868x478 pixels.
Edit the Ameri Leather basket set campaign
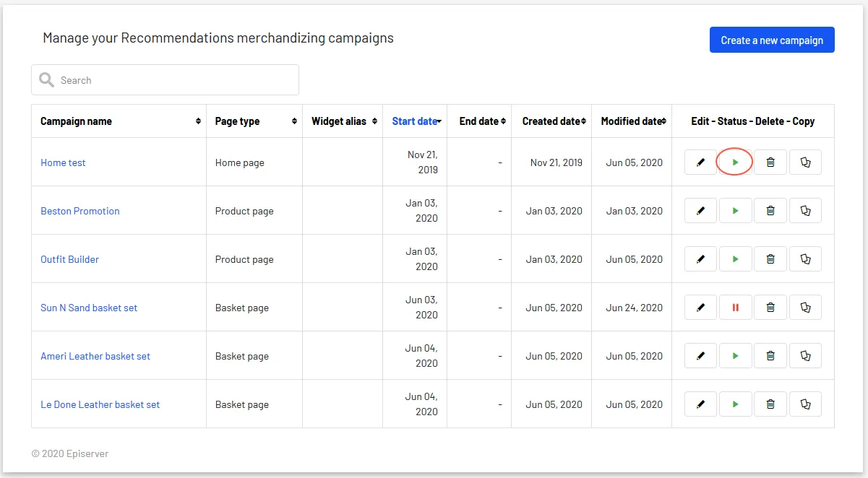700,356
